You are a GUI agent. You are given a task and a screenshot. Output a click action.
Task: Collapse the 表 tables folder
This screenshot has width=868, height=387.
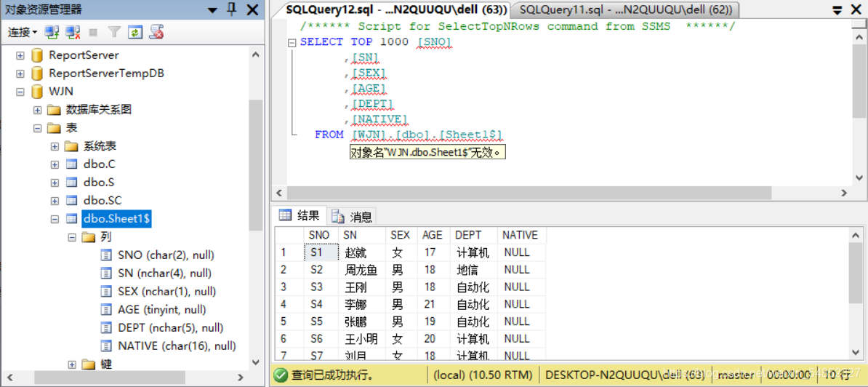(38, 128)
